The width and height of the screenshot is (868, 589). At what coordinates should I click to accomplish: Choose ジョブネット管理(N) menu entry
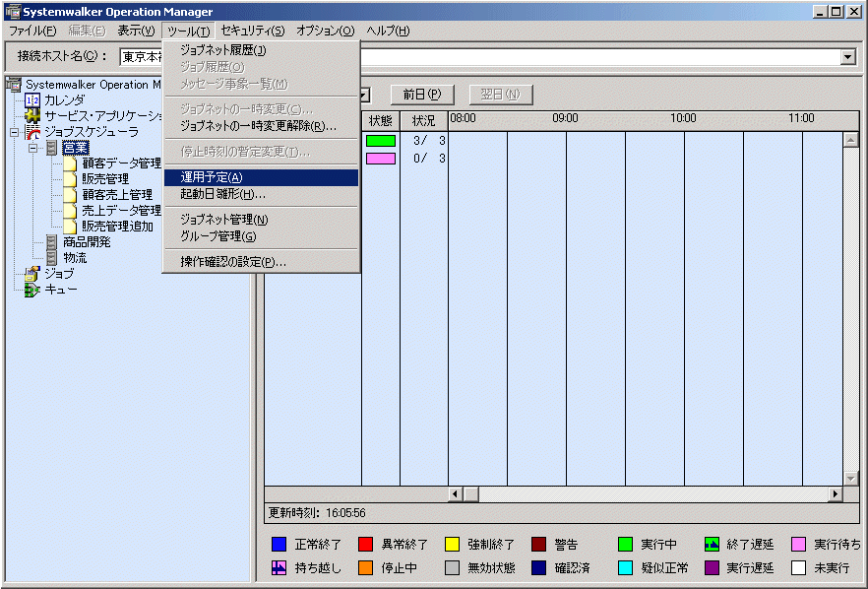(262, 220)
